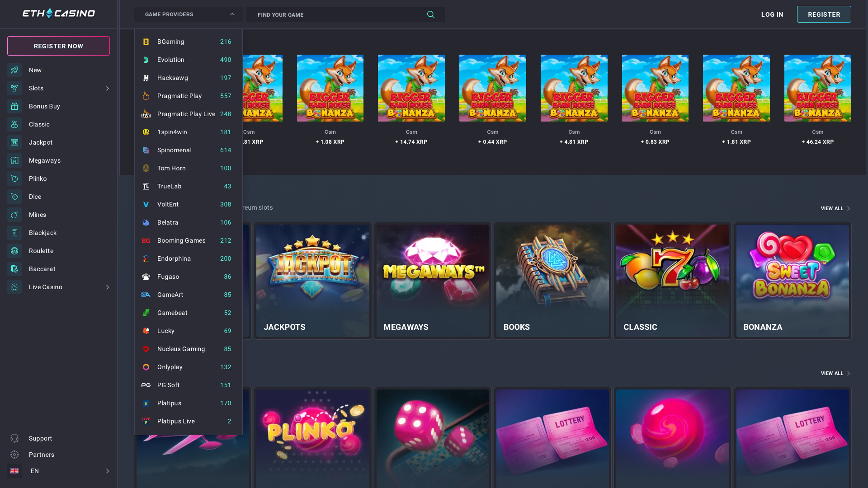This screenshot has width=868, height=488.
Task: Select the Plinko icon in the sidebar
Action: coord(14,178)
